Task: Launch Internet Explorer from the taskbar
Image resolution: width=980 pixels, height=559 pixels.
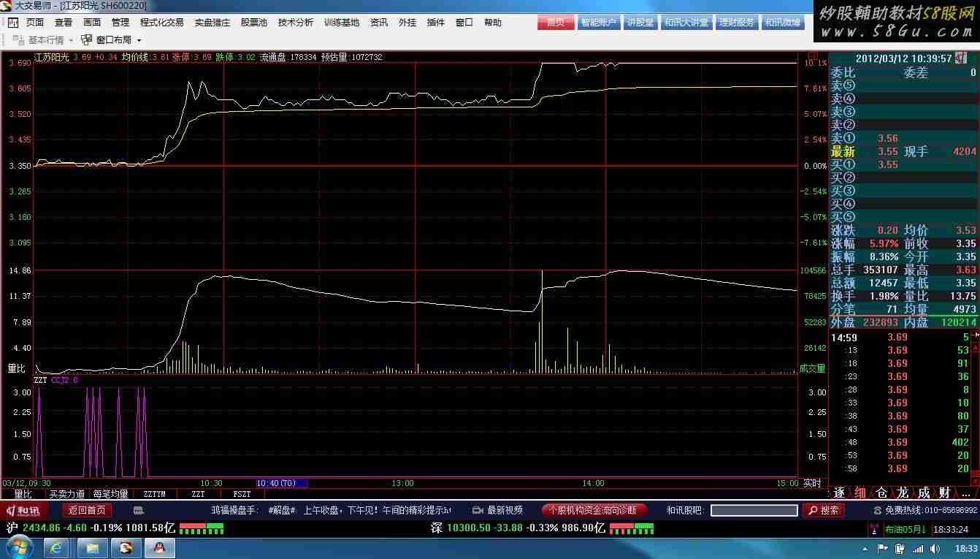Action: (x=57, y=547)
